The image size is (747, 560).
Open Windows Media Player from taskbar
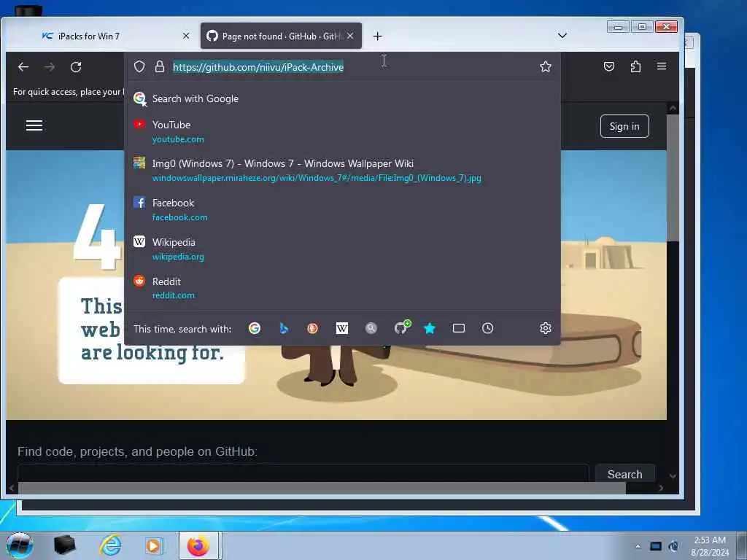[153, 545]
